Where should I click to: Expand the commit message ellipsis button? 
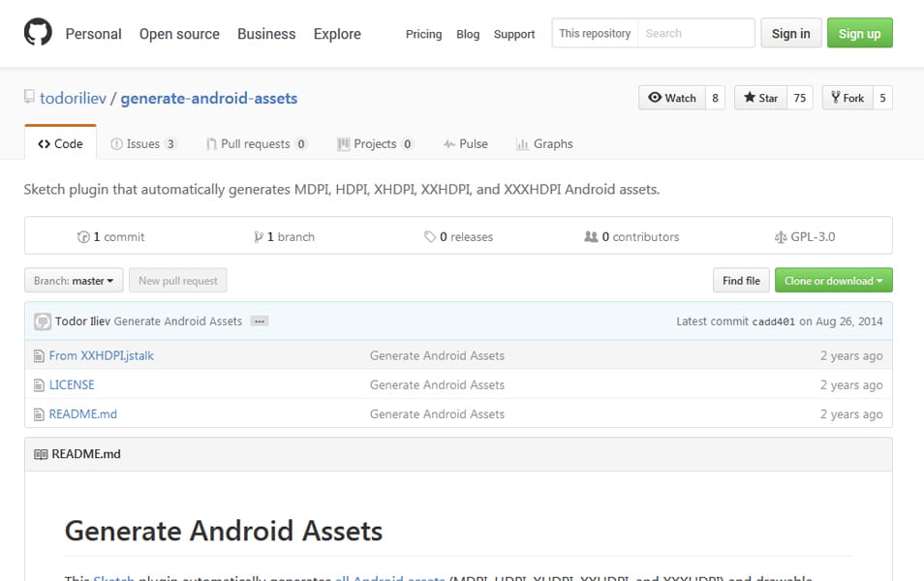260,321
